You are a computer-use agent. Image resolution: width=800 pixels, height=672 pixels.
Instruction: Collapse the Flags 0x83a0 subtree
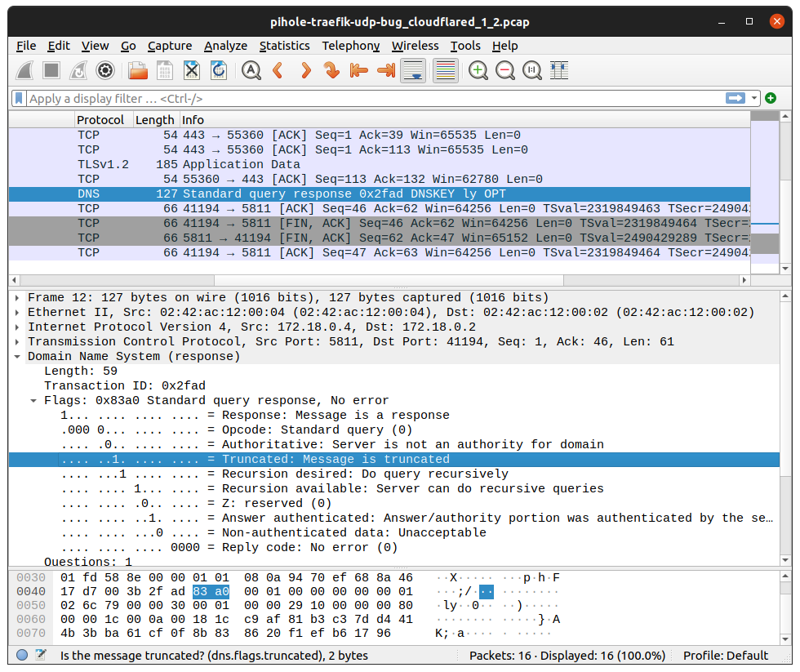click(x=33, y=401)
